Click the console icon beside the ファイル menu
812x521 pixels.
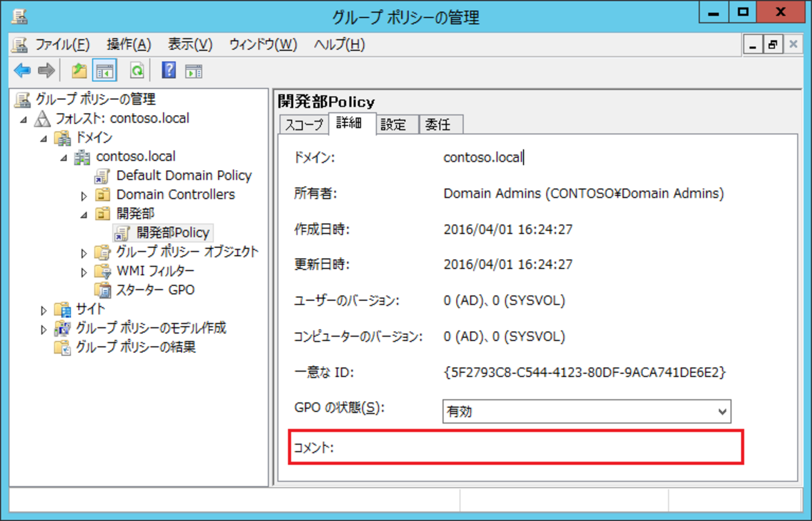pyautogui.click(x=21, y=44)
